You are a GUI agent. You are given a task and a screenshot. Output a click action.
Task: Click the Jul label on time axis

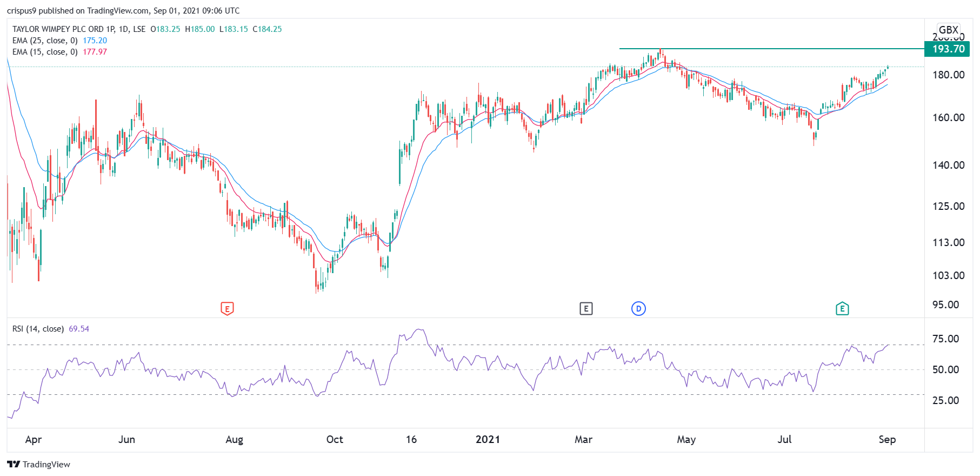784,439
